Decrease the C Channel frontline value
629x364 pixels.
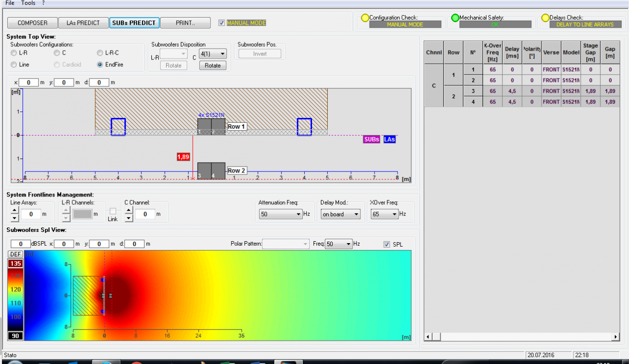[x=129, y=218]
